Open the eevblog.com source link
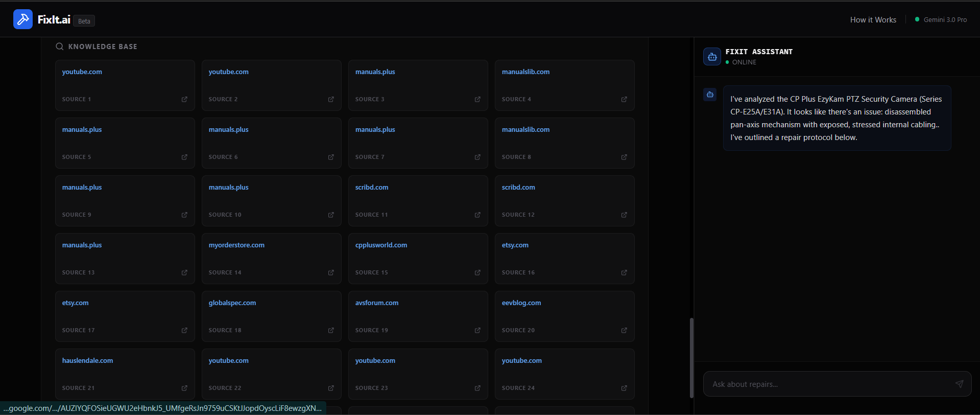The image size is (980, 415). pos(521,303)
